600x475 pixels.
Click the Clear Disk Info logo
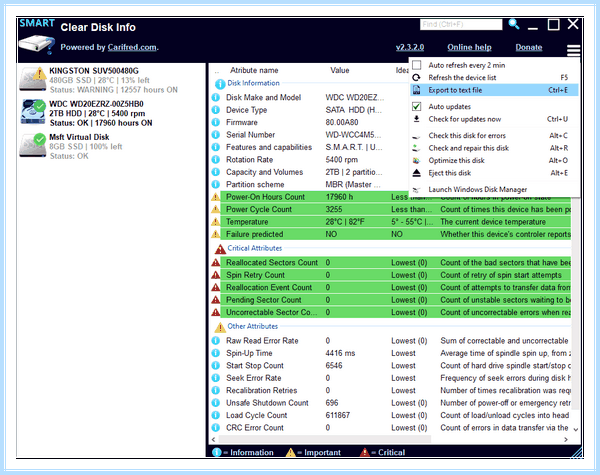37,37
